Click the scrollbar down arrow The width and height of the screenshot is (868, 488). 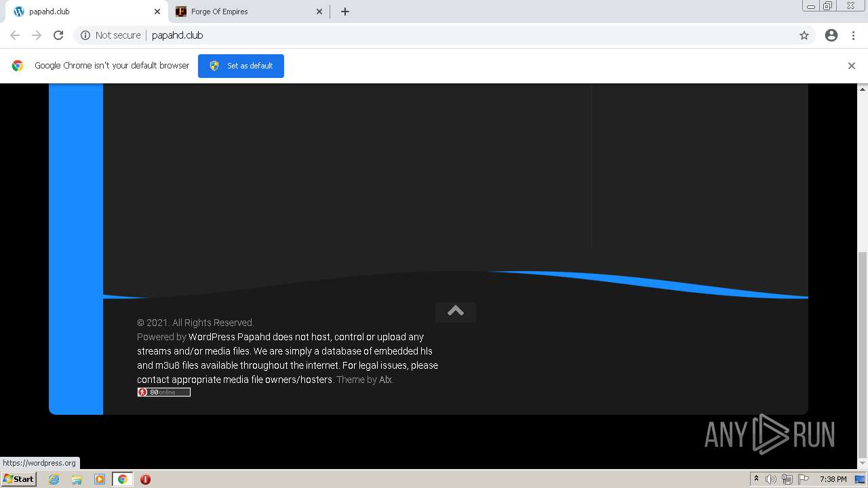pyautogui.click(x=863, y=464)
